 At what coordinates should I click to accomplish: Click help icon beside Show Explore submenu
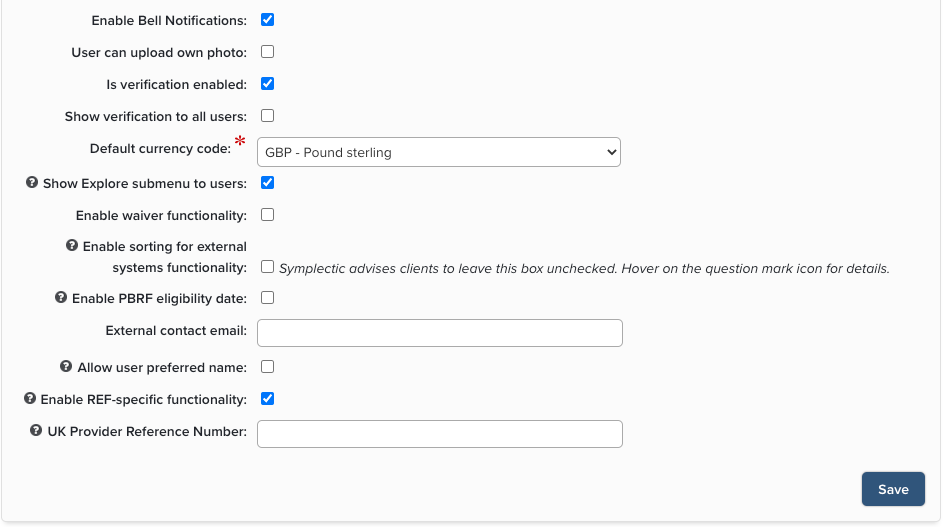(x=32, y=183)
